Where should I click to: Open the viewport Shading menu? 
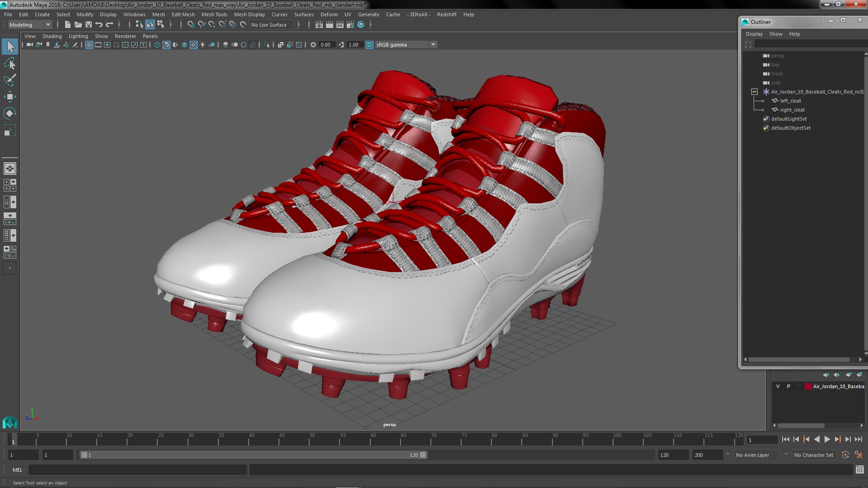(52, 36)
